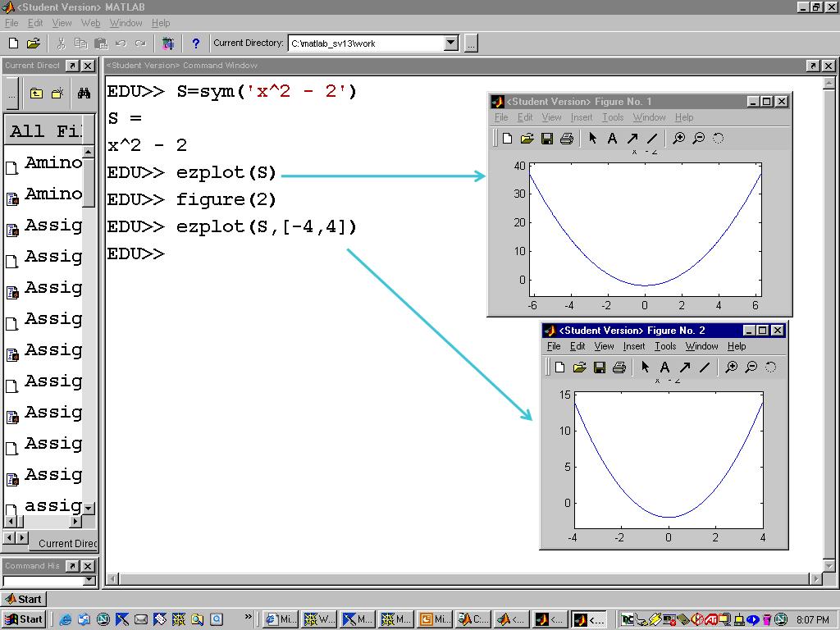The image size is (840, 630).
Task: Select Insert Arrow tool in Figure No. 1
Action: (632, 139)
